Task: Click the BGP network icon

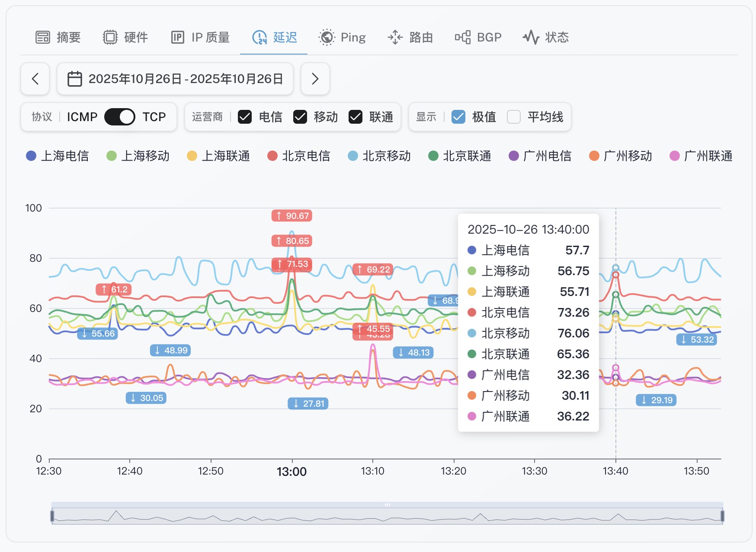Action: pyautogui.click(x=463, y=38)
